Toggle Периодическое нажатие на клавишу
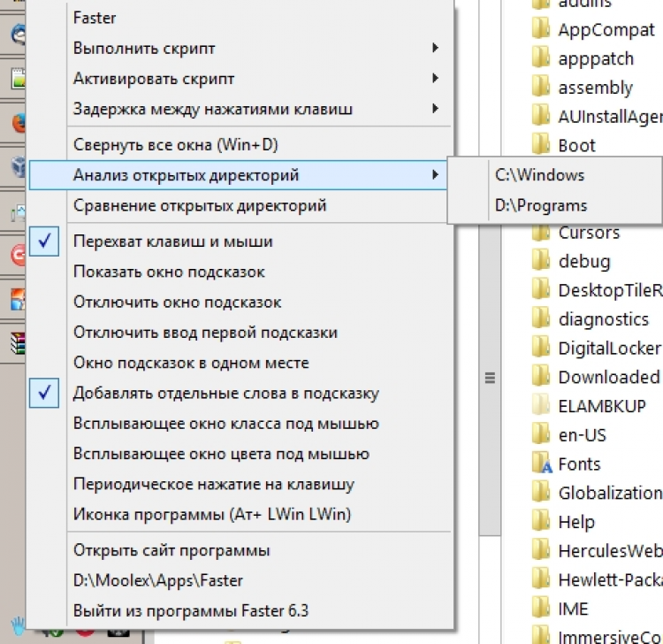Viewport: 663px width, 644px height. 240,485
